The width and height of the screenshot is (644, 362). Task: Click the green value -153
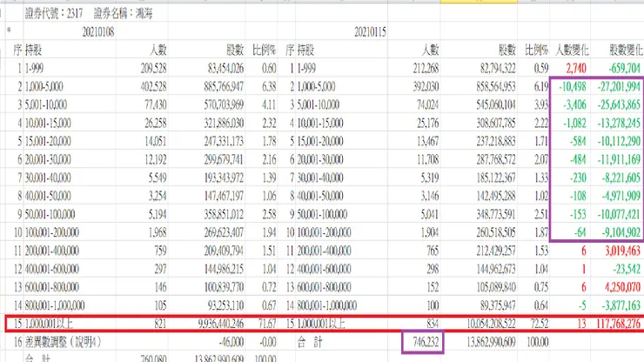[x=578, y=214]
